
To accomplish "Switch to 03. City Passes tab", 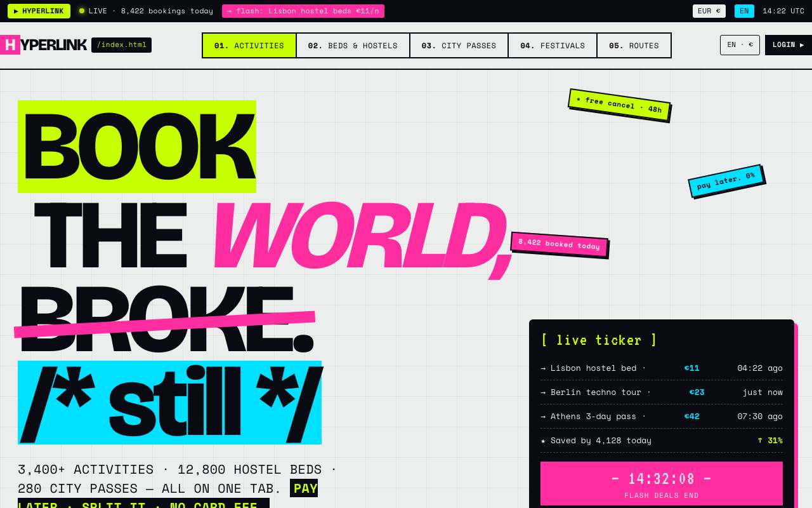I will click(459, 46).
